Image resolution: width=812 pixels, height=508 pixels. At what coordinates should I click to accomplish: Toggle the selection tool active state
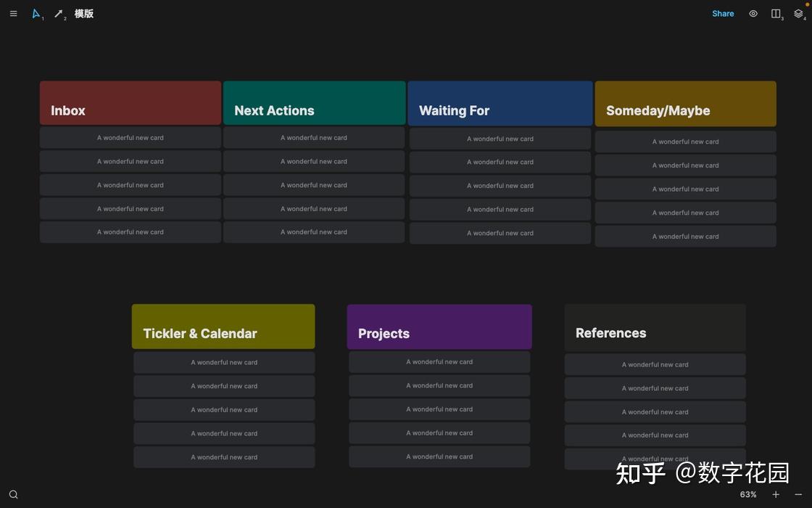click(36, 13)
